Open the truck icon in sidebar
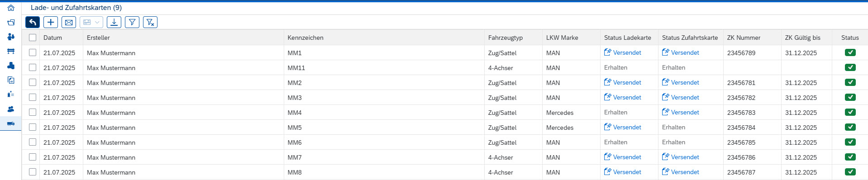 11,123
